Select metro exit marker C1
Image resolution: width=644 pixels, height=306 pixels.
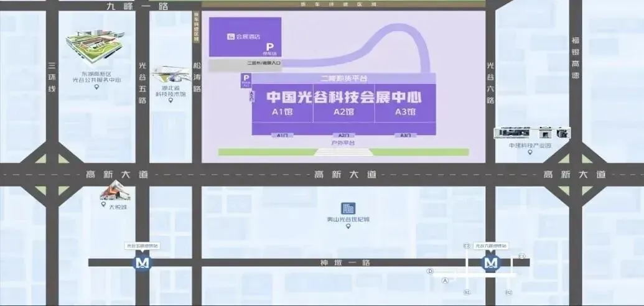(521, 256)
